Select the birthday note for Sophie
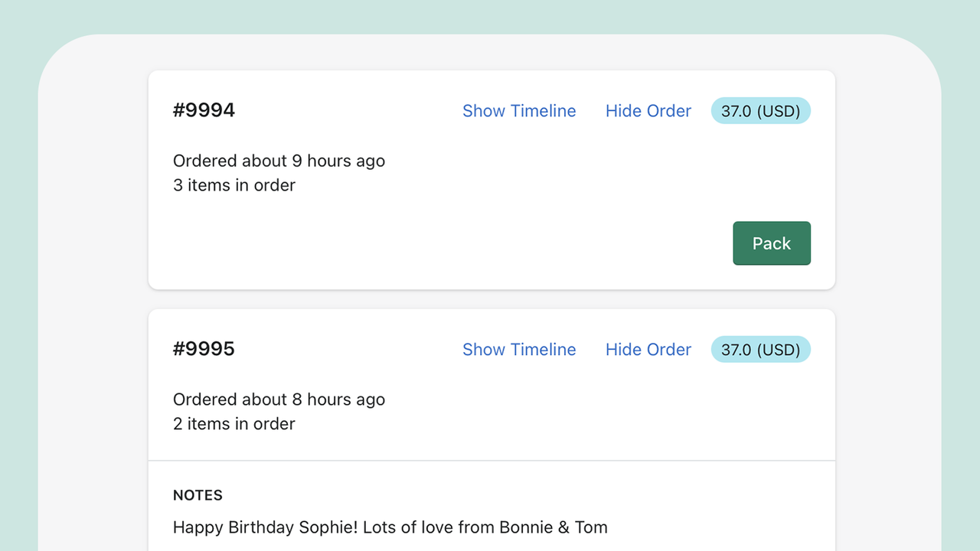The width and height of the screenshot is (980, 551). [x=390, y=527]
